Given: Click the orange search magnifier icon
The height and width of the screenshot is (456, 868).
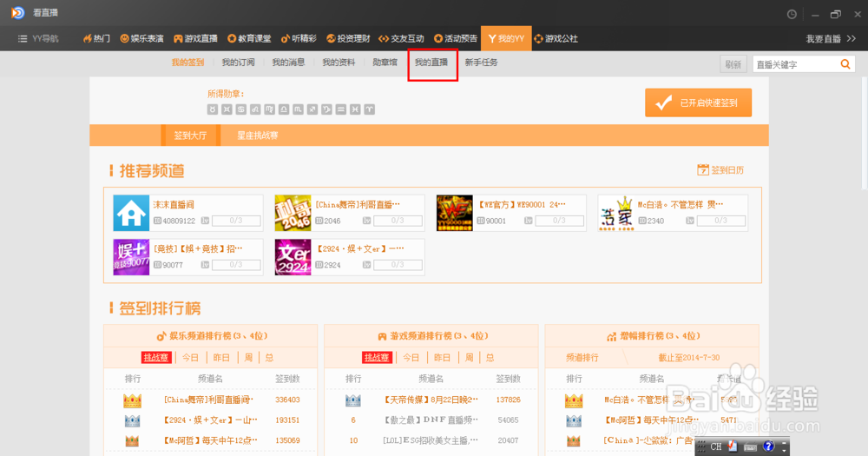Looking at the screenshot, I should click(x=845, y=64).
